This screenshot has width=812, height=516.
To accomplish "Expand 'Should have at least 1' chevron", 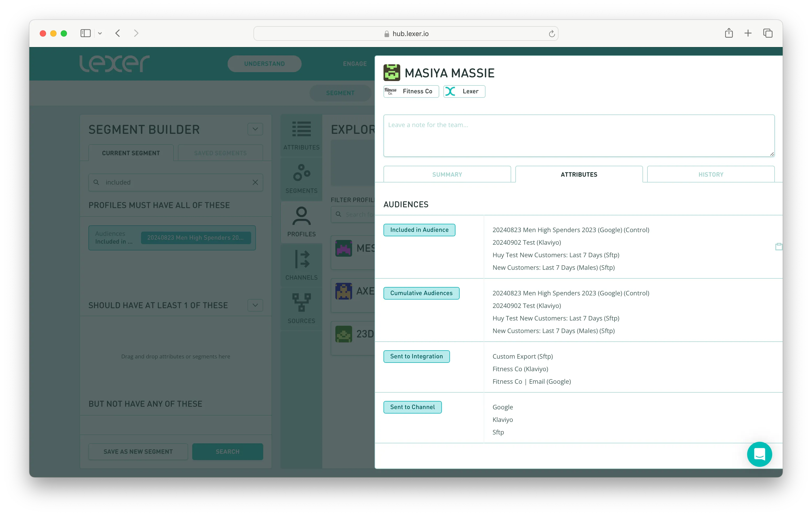I will pyautogui.click(x=255, y=305).
